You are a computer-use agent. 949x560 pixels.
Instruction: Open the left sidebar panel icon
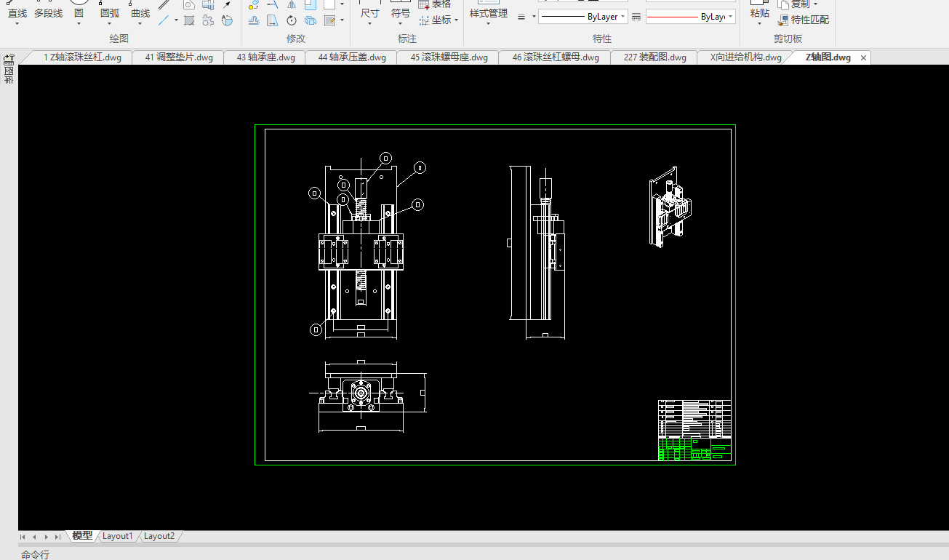coord(9,60)
